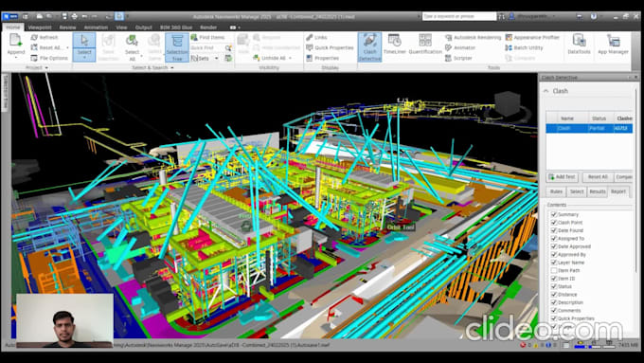Image resolution: width=644 pixels, height=363 pixels.
Task: Click the Save icon in quick access toolbar
Action: click(64, 16)
